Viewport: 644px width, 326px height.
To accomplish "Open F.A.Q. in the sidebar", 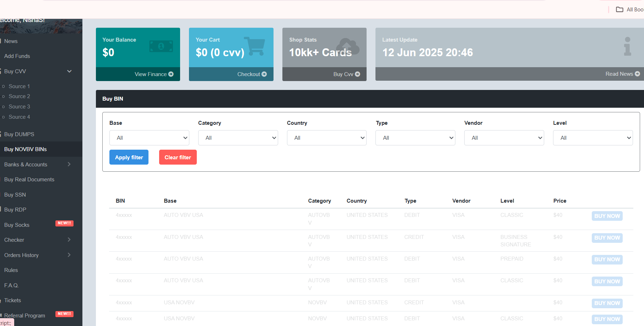I will click(11, 285).
